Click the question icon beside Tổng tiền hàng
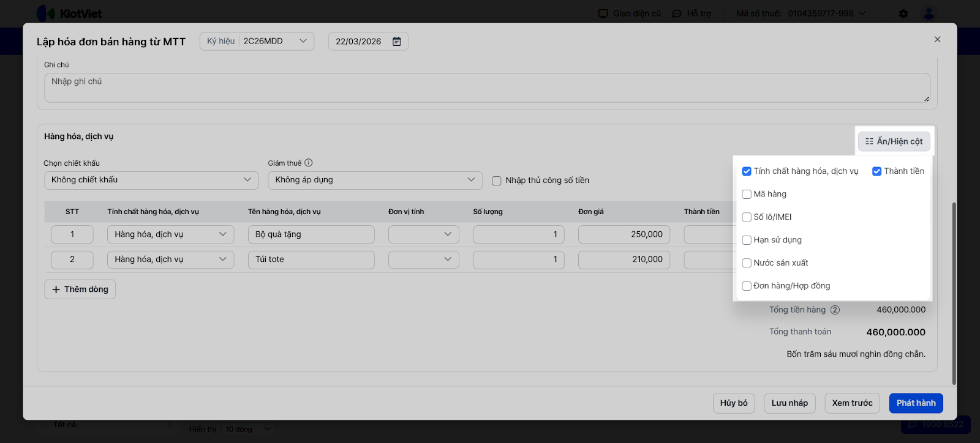The height and width of the screenshot is (443, 980). point(835,310)
